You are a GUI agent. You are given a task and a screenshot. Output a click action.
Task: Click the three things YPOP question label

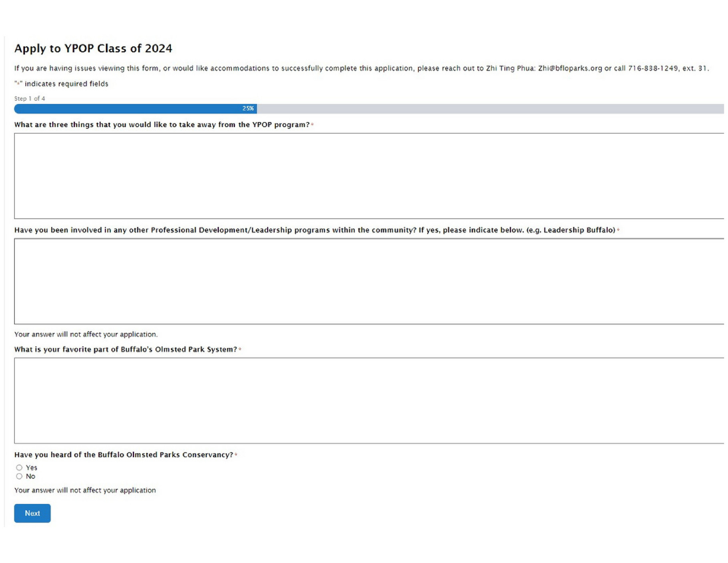(x=162, y=125)
